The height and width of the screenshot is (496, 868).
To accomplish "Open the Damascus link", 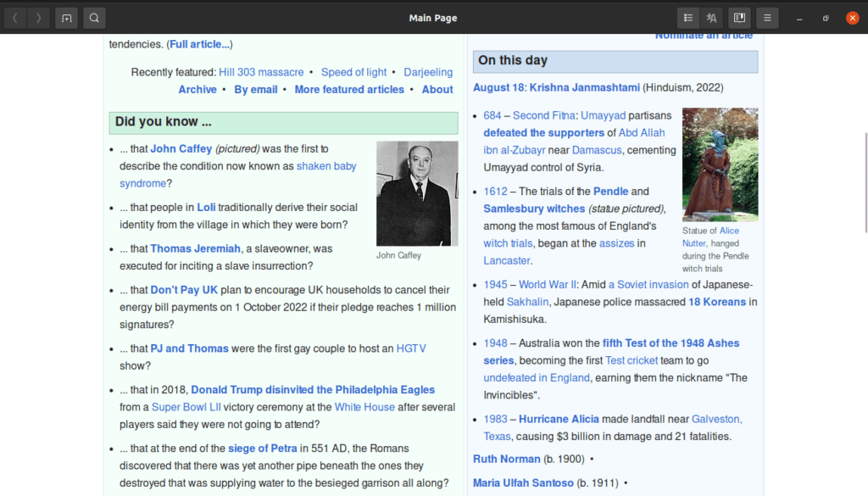I will 597,151.
